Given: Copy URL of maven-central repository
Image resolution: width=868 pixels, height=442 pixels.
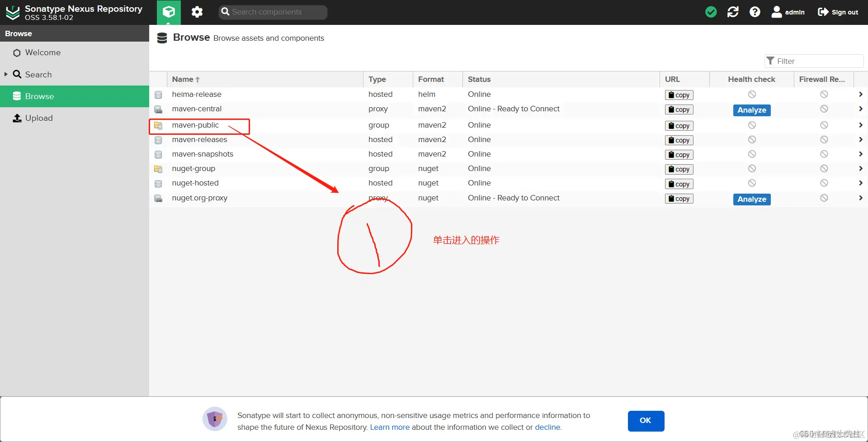Looking at the screenshot, I should 679,109.
